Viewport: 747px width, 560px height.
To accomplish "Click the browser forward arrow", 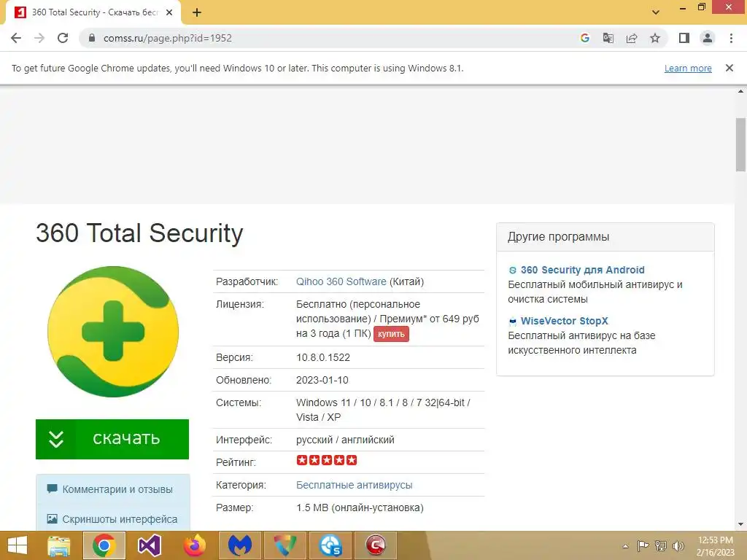I will point(39,38).
